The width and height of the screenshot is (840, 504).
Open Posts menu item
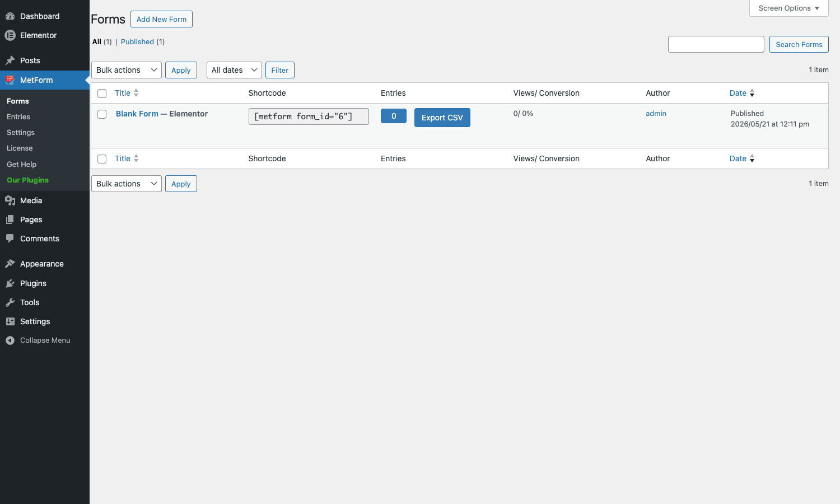(x=30, y=60)
